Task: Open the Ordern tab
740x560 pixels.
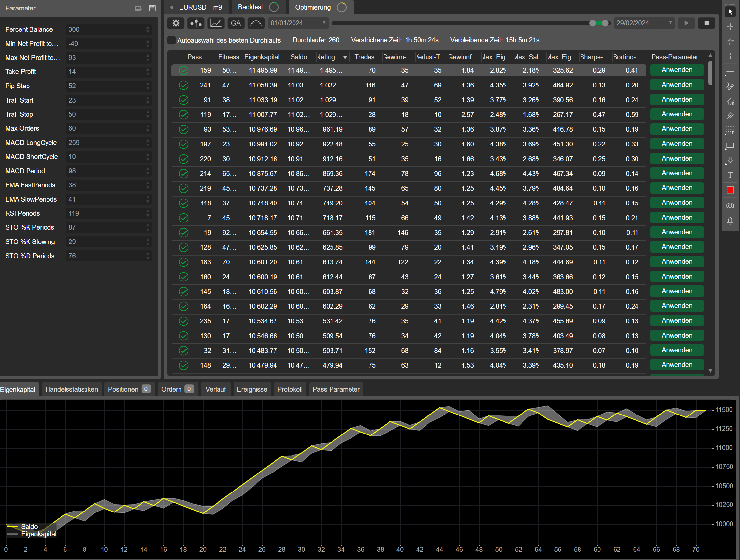Action: click(x=178, y=389)
